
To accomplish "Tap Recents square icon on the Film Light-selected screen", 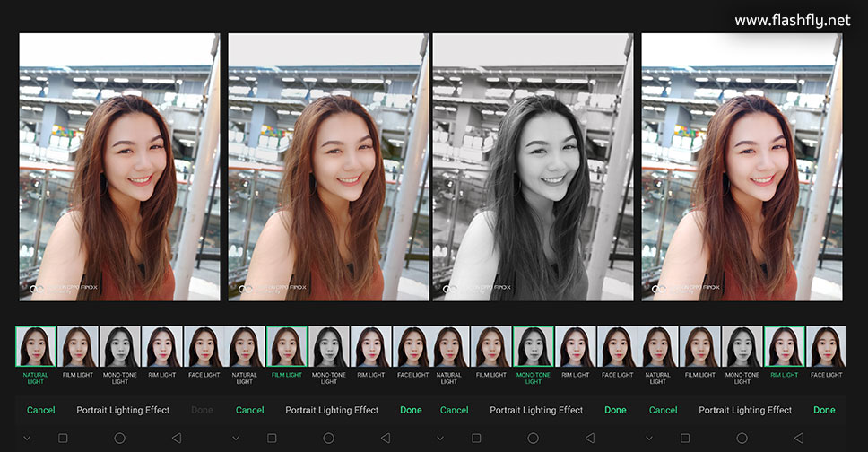I will pos(272,438).
